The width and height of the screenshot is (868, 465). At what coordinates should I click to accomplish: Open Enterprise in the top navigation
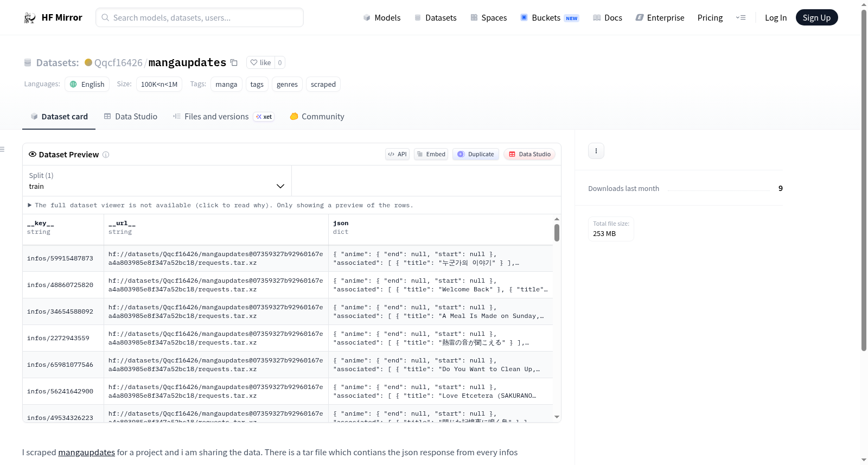coord(660,18)
